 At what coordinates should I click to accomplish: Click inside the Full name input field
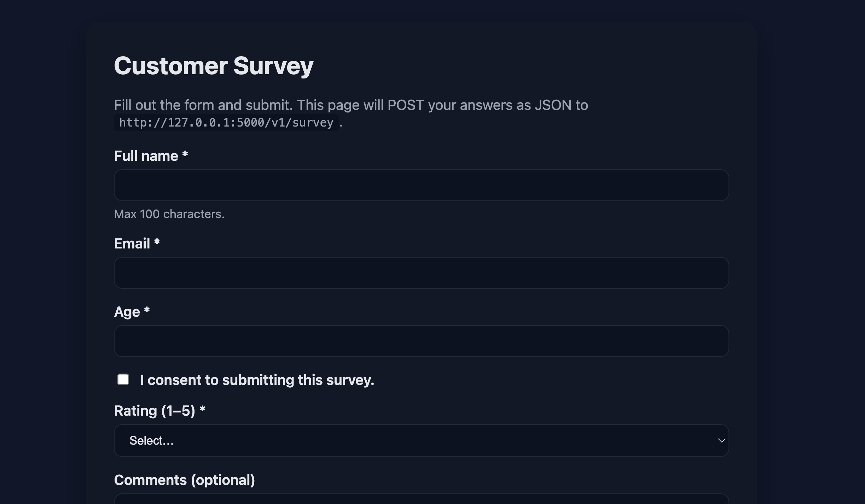421,185
